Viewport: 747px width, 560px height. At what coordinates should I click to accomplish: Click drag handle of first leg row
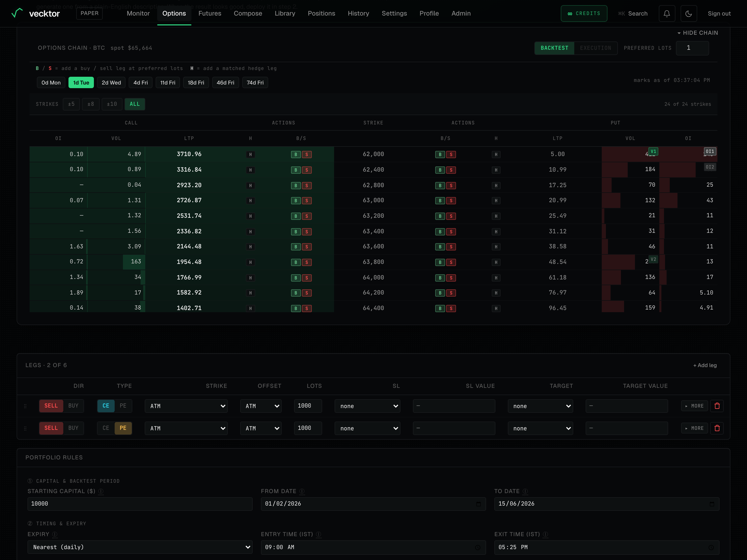(x=25, y=406)
